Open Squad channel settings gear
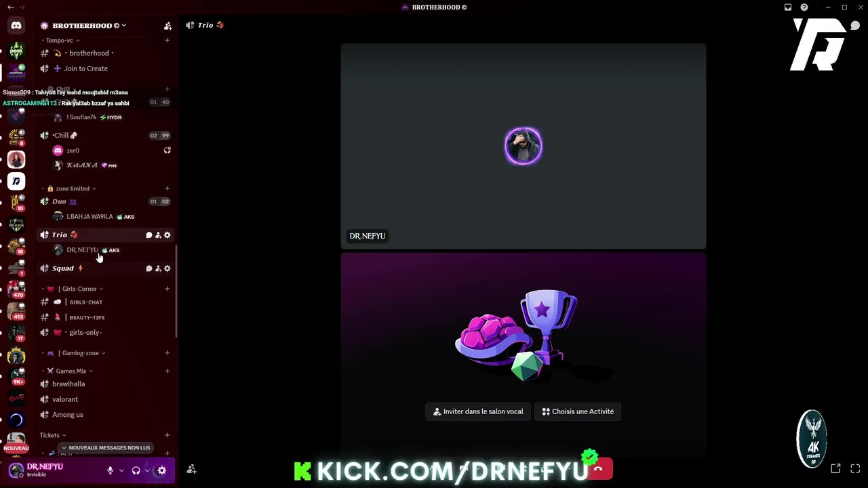Image resolution: width=868 pixels, height=488 pixels. pos(167,268)
